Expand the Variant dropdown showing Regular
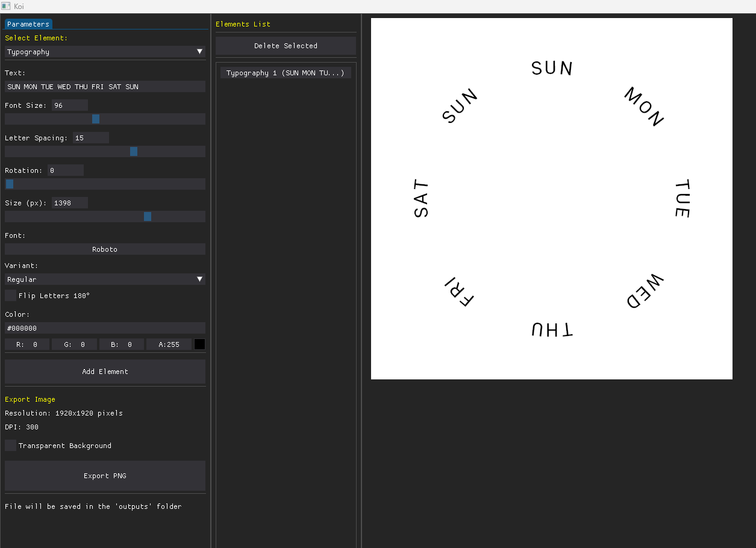 click(199, 279)
